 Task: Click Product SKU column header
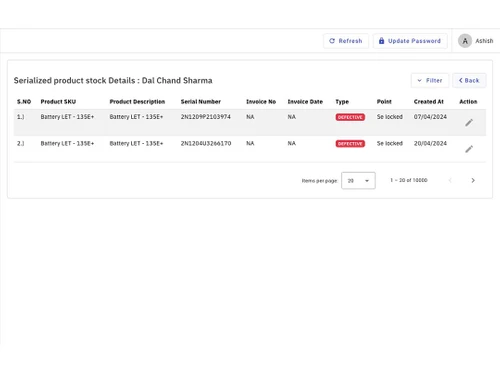click(58, 102)
